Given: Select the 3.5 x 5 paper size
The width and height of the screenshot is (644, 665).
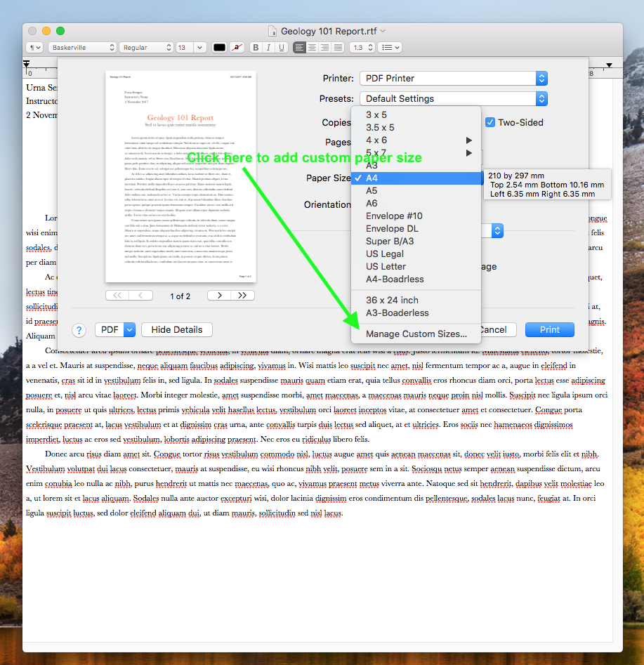Looking at the screenshot, I should click(416, 128).
